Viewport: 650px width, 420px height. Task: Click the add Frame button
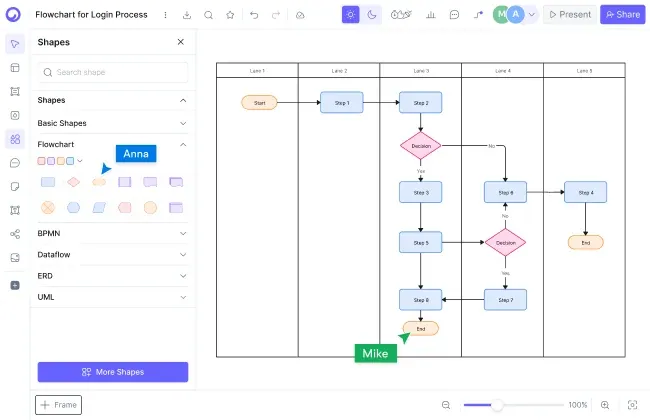pyautogui.click(x=58, y=405)
